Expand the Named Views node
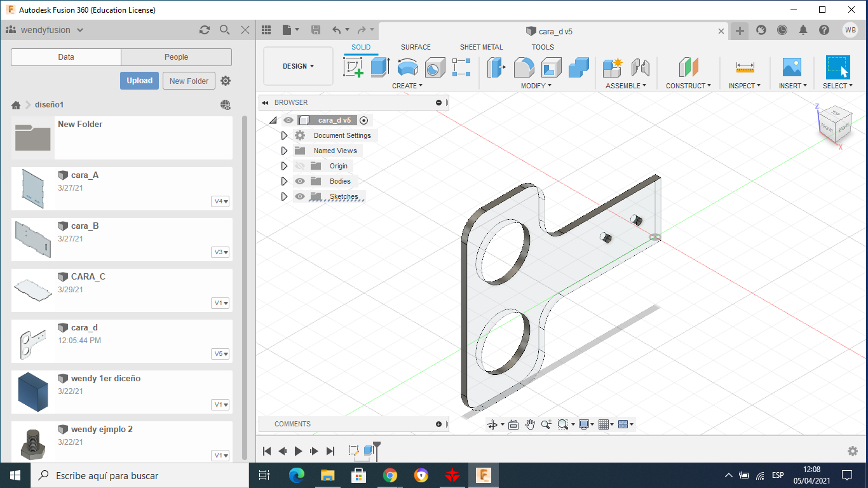Screen dimensions: 868x488 (284, 151)
